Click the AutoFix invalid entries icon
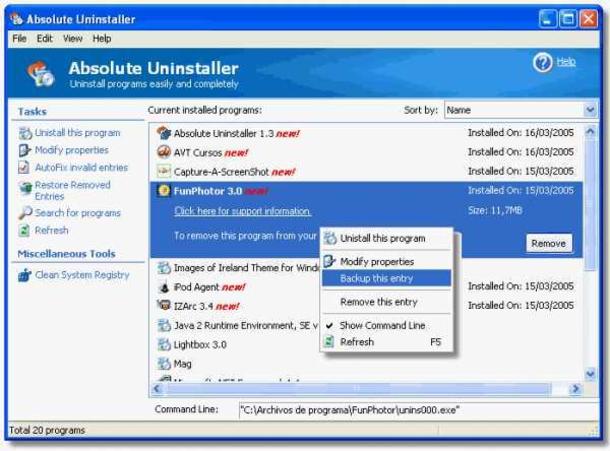Screen dimensions: 610x451 point(24,167)
